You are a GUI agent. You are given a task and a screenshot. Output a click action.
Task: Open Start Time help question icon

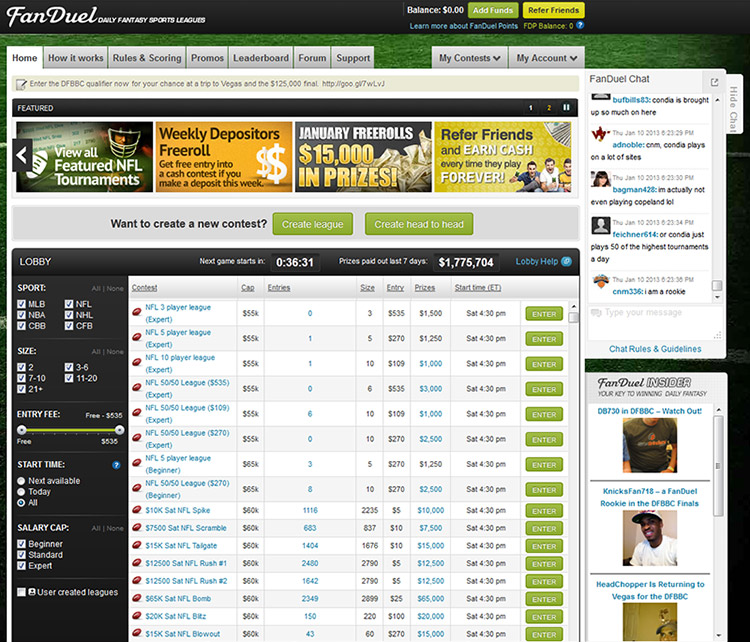click(x=116, y=465)
